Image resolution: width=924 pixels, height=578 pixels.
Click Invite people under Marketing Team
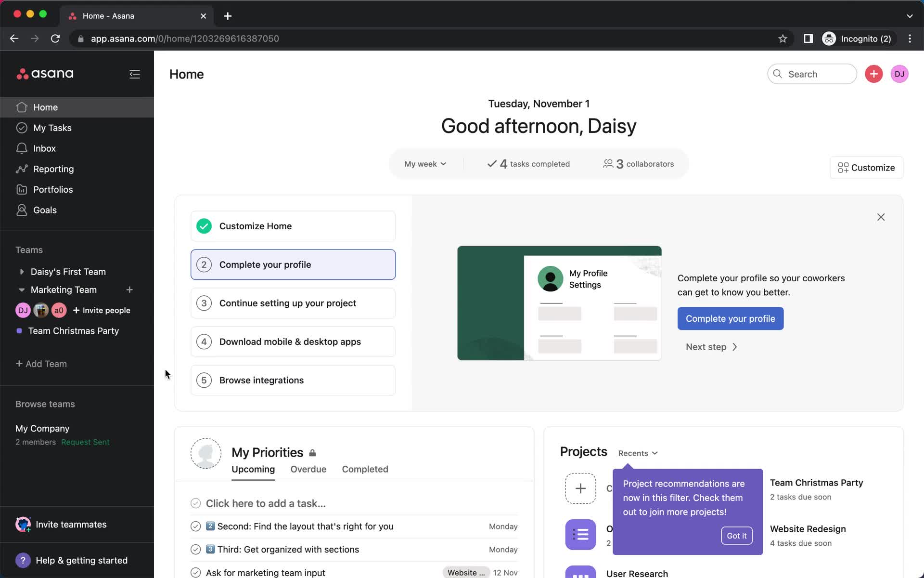coord(102,310)
